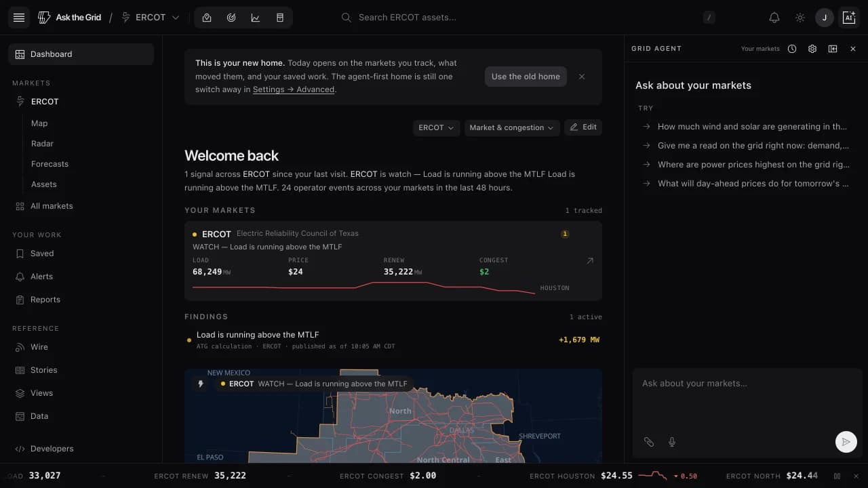The width and height of the screenshot is (868, 488).
Task: Open the Market & congestion dropdown
Action: tap(512, 127)
